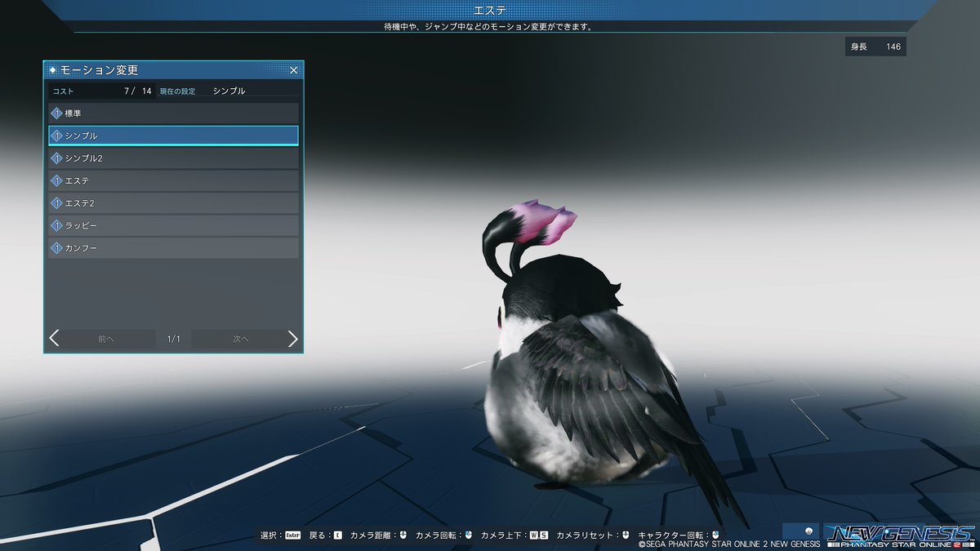Choose the エステ2 motion option
980x551 pixels.
pyautogui.click(x=173, y=202)
